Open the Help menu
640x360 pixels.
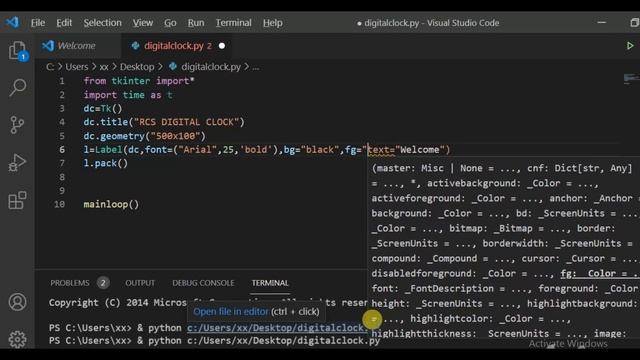pos(273,23)
